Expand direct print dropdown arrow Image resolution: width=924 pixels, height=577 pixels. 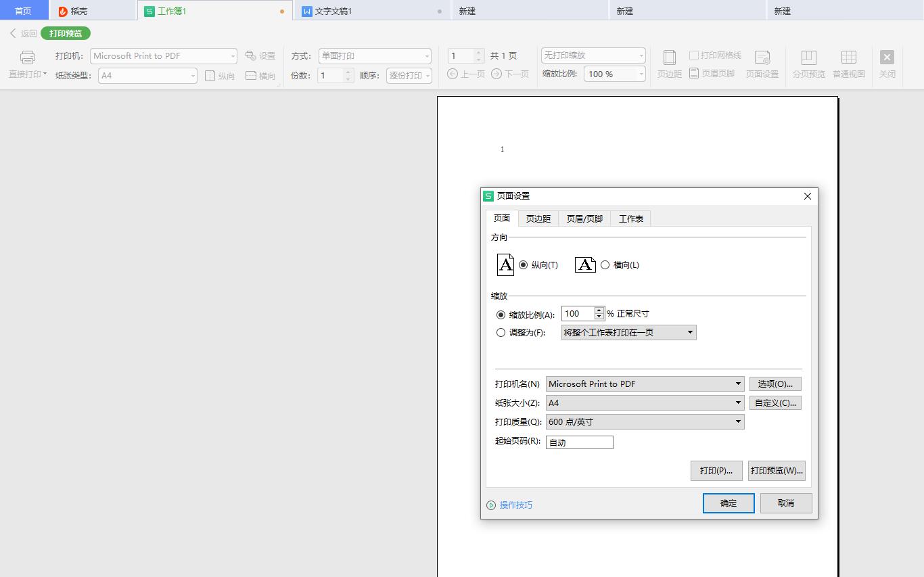click(x=45, y=74)
